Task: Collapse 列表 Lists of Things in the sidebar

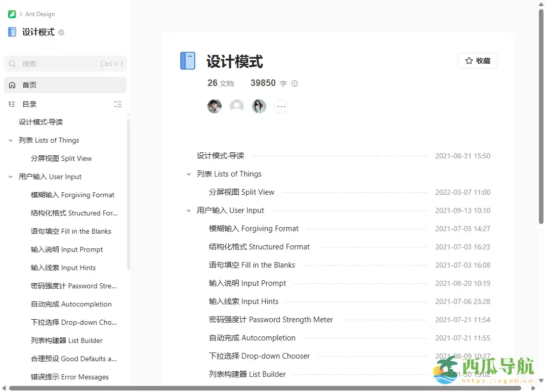Action: coord(10,140)
